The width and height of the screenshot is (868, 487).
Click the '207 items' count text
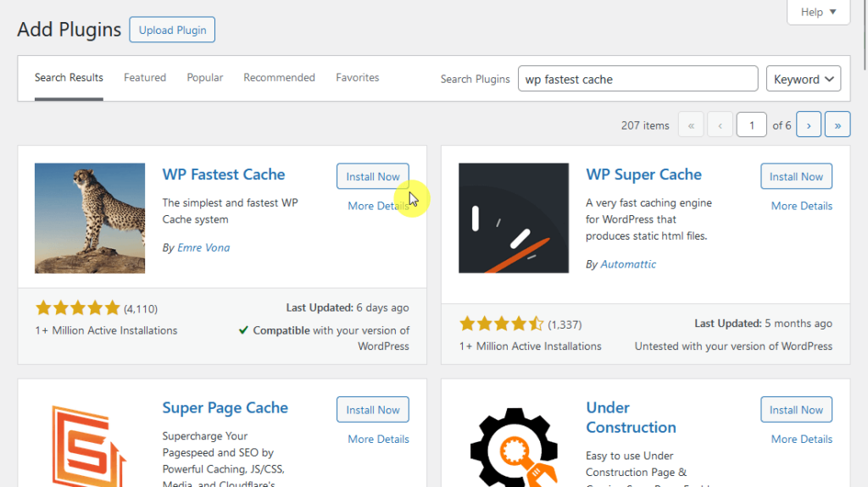point(645,125)
